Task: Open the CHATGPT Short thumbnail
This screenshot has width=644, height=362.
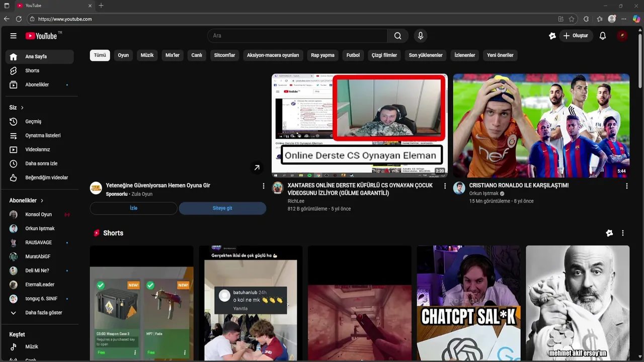Action: point(469,303)
